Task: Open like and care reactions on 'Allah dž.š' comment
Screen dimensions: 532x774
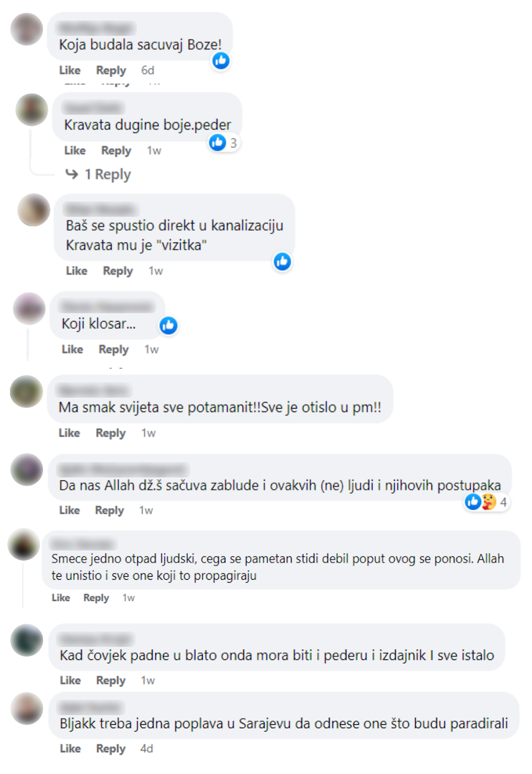Action: [487, 502]
